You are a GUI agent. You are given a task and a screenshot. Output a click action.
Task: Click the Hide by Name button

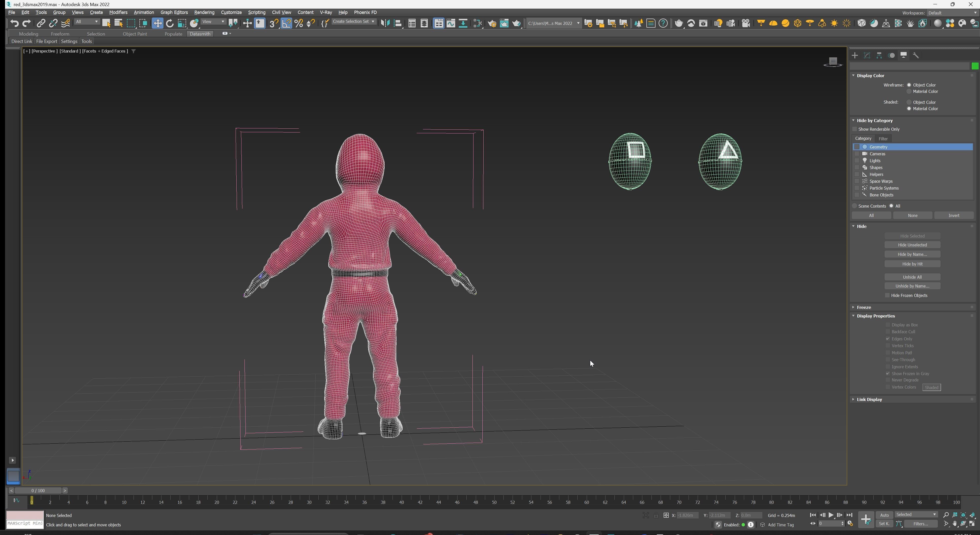[x=912, y=254]
